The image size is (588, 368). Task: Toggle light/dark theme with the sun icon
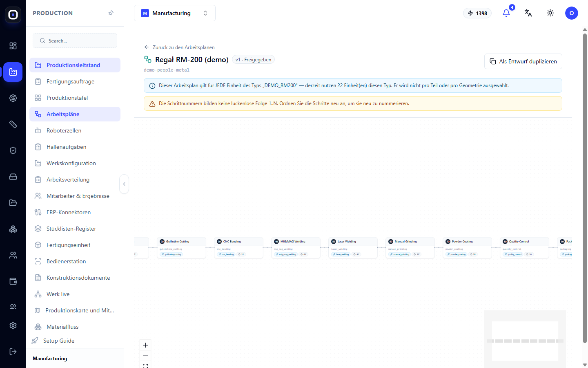pos(550,13)
